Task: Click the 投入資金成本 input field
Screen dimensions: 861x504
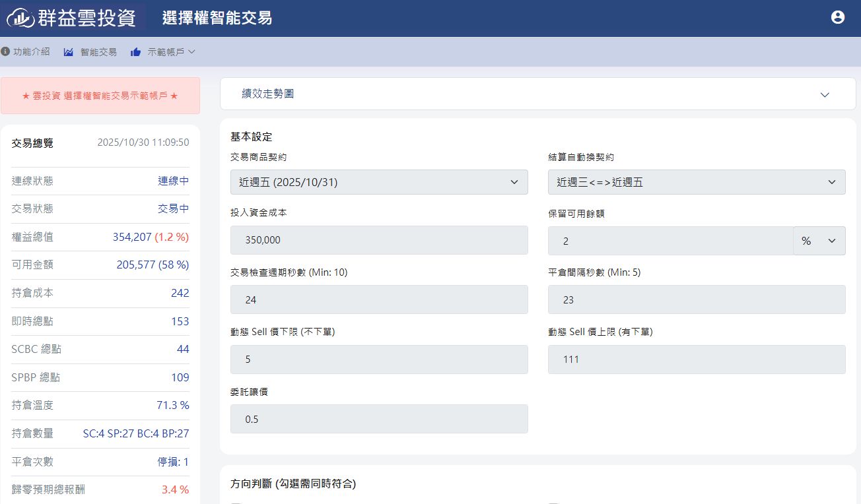Action: (x=379, y=240)
